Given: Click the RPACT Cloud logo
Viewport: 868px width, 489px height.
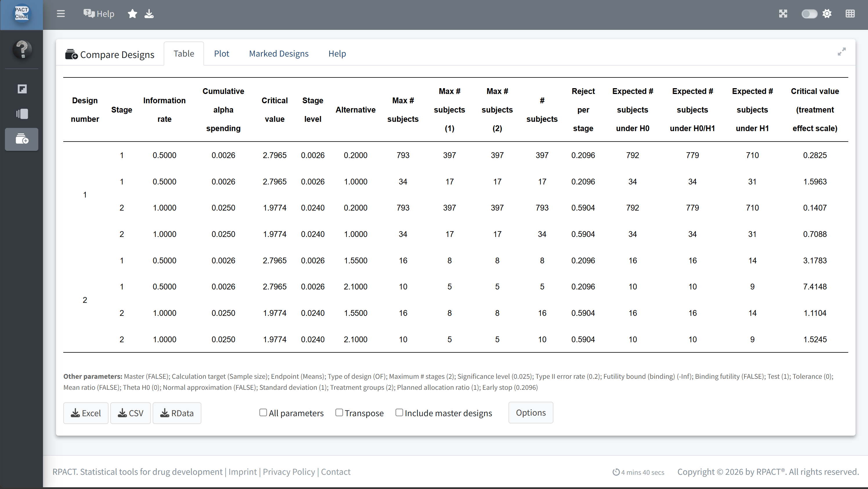Looking at the screenshot, I should (x=21, y=13).
